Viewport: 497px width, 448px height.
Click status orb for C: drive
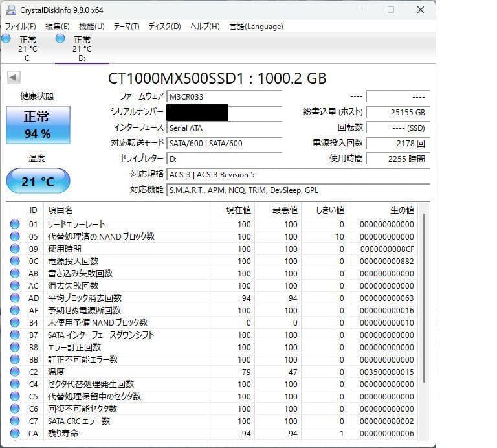[x=6, y=39]
